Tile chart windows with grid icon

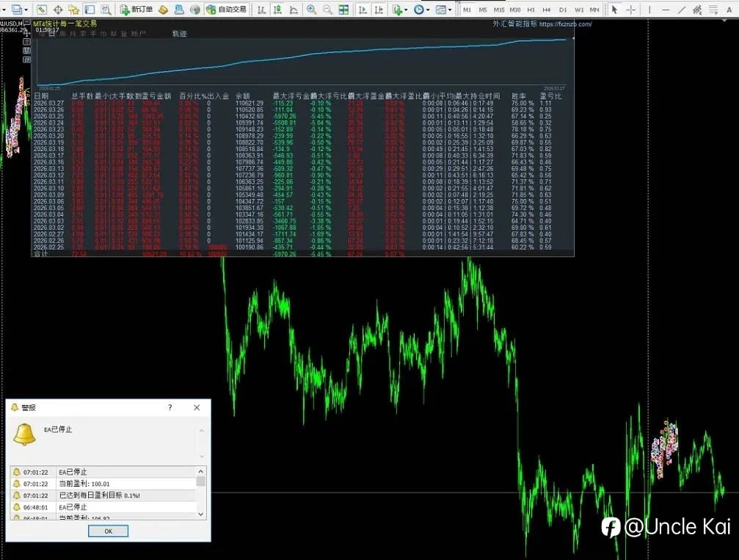point(343,10)
